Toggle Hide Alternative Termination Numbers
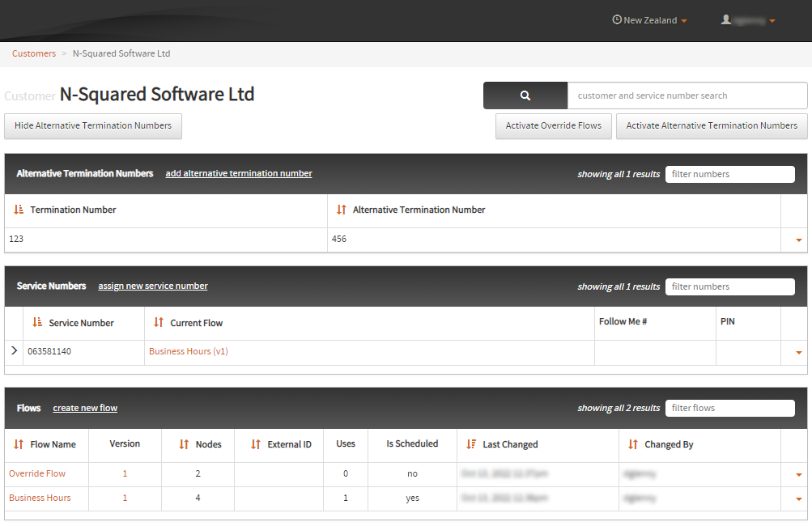Image resolution: width=812 pixels, height=526 pixels. 92,126
